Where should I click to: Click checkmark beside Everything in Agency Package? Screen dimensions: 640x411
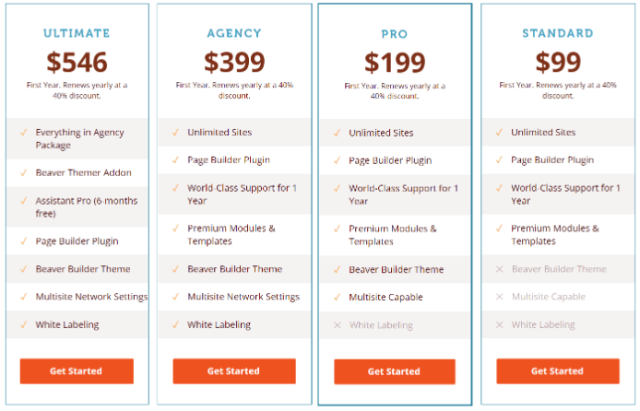pyautogui.click(x=24, y=132)
